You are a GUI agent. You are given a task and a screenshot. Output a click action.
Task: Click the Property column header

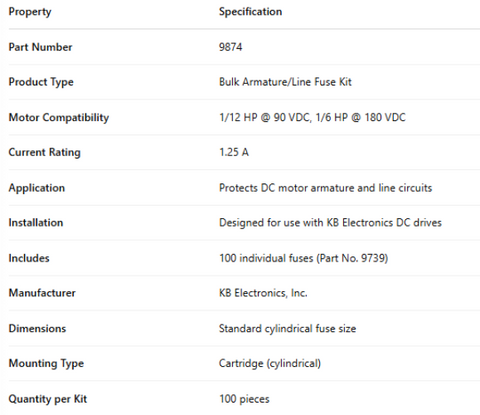[30, 12]
